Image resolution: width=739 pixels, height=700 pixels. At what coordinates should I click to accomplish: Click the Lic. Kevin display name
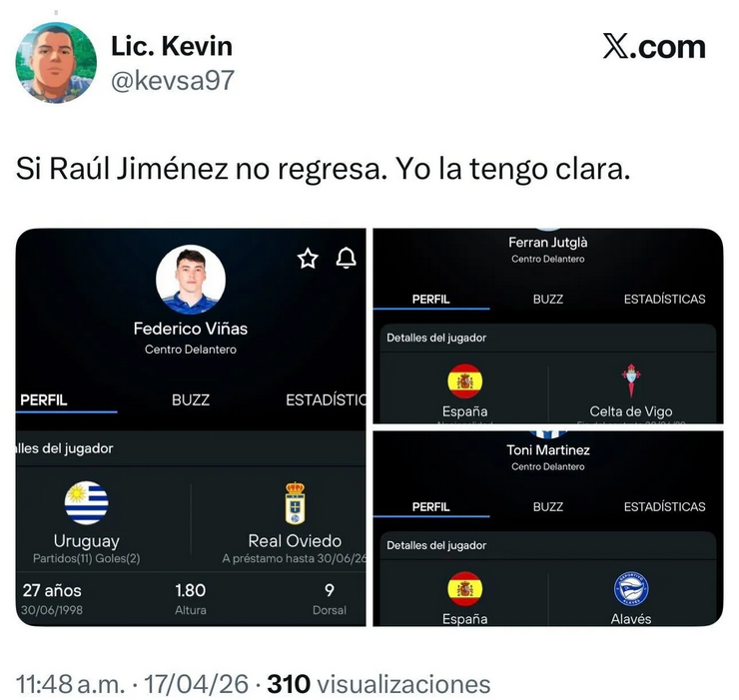click(x=172, y=46)
